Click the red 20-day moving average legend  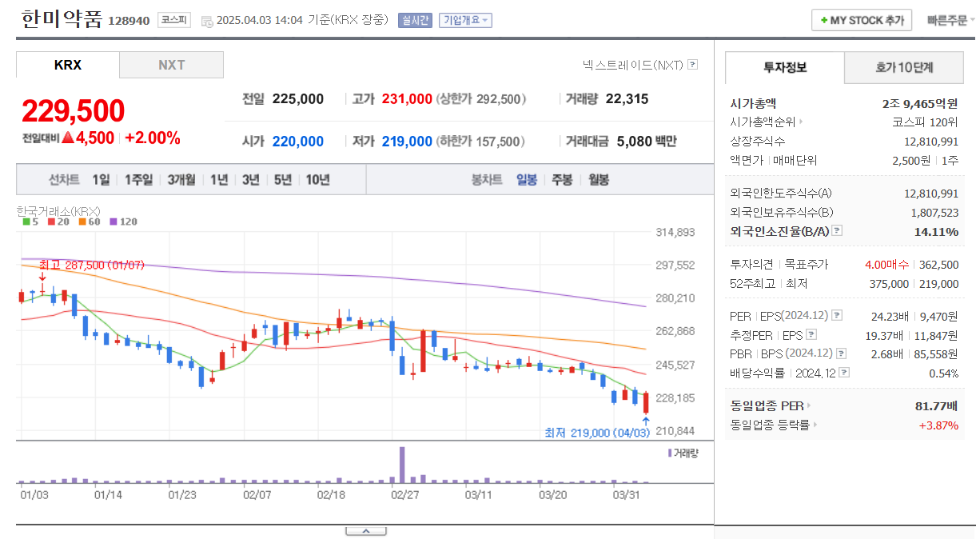tap(58, 222)
